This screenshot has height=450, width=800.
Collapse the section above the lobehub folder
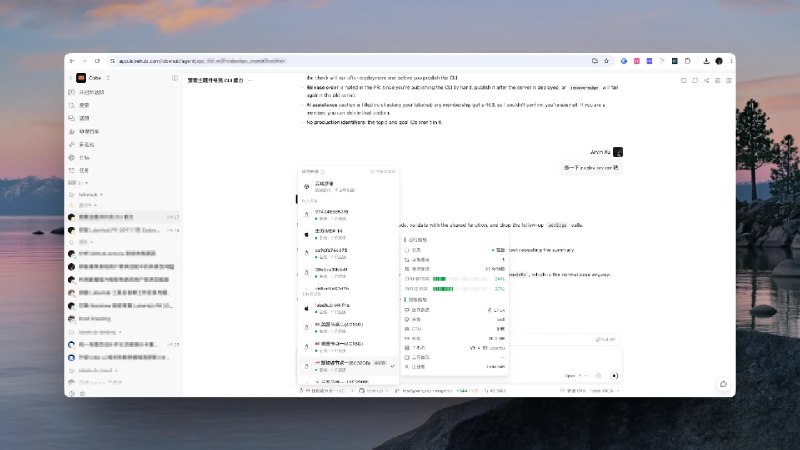click(x=78, y=183)
